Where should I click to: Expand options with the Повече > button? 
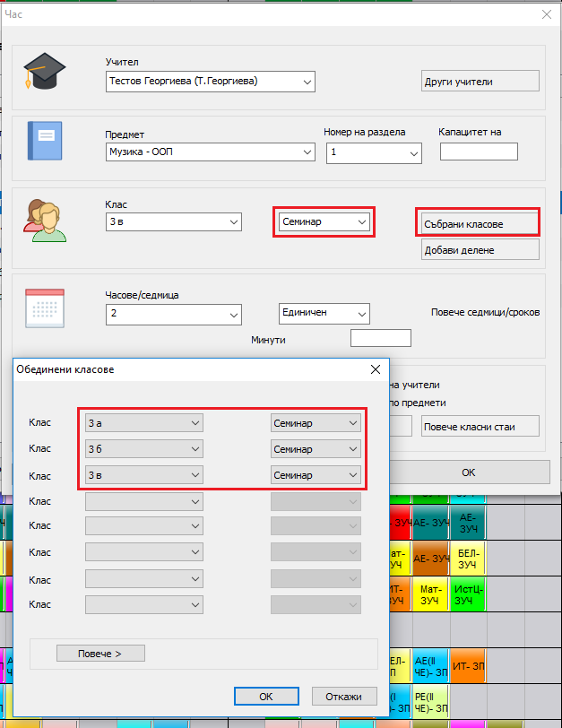[x=100, y=654]
